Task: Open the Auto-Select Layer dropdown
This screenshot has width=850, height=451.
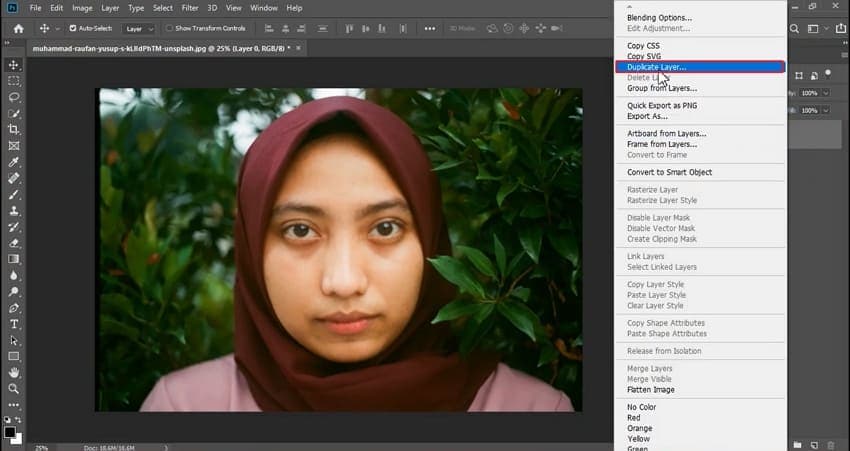Action: tap(138, 29)
